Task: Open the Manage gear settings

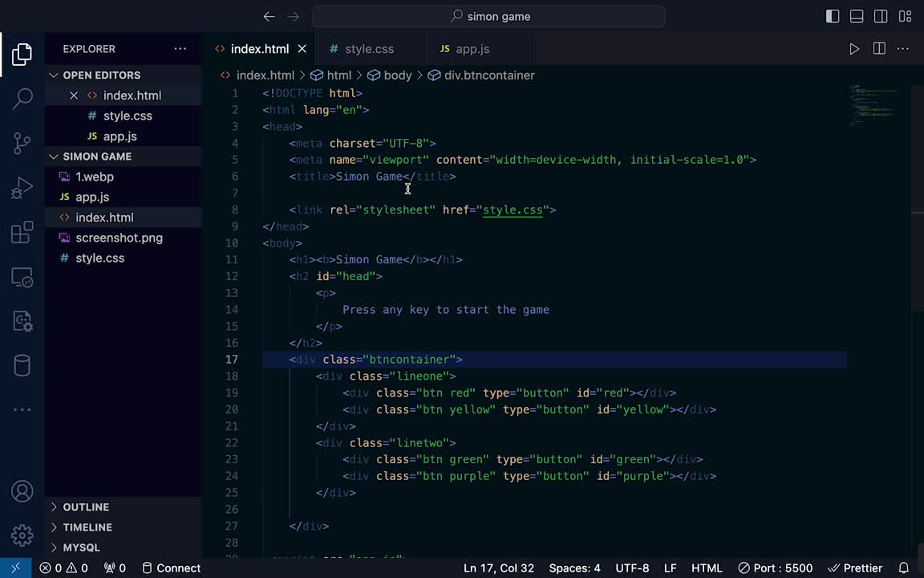Action: [22, 535]
